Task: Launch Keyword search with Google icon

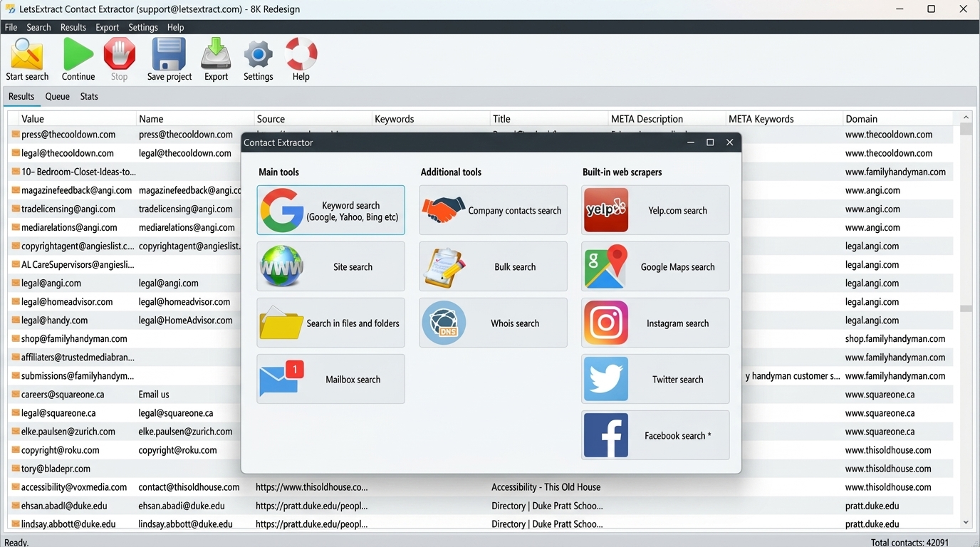Action: pyautogui.click(x=330, y=210)
